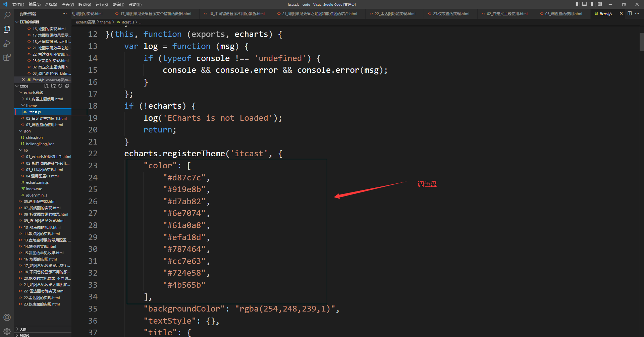Toggle the bottom panel layout button
Viewport: 644px width, 337px height.
tap(584, 4)
